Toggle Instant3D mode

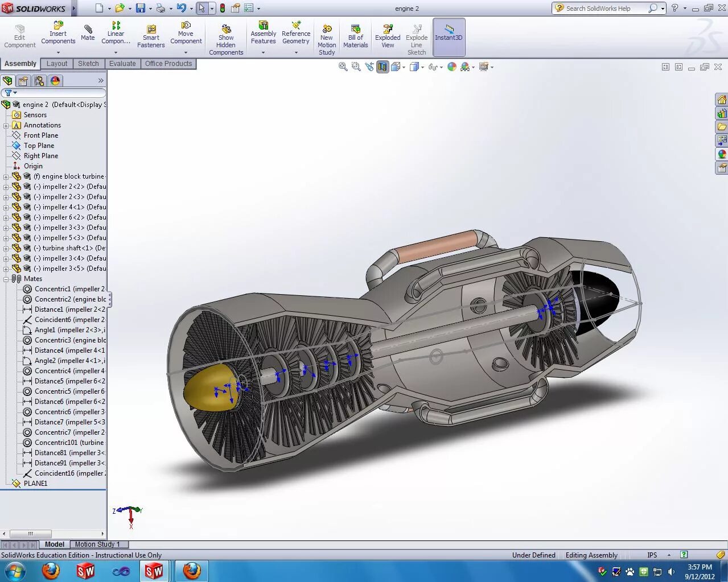[x=449, y=34]
